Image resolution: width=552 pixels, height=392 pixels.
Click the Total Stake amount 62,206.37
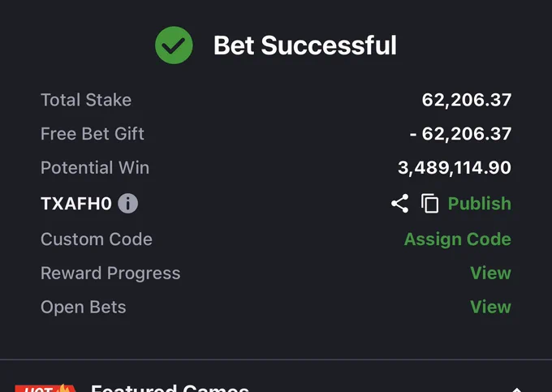tap(467, 100)
